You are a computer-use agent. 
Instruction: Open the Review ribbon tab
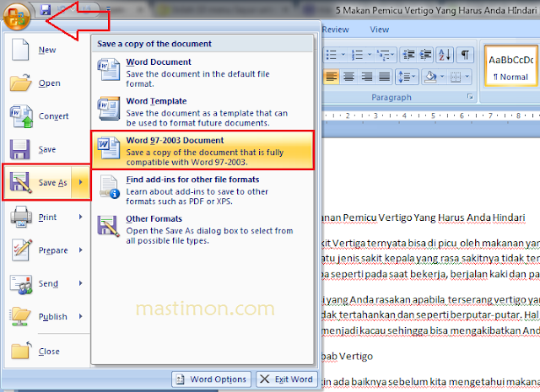tap(336, 30)
